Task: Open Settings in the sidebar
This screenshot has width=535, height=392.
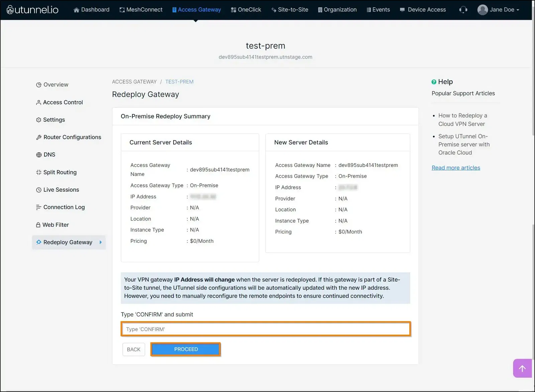Action: click(x=50, y=120)
